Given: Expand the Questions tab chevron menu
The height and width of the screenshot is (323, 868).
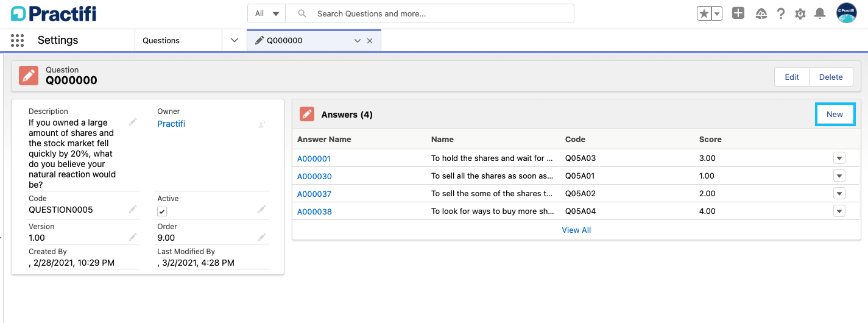Looking at the screenshot, I should [x=235, y=40].
